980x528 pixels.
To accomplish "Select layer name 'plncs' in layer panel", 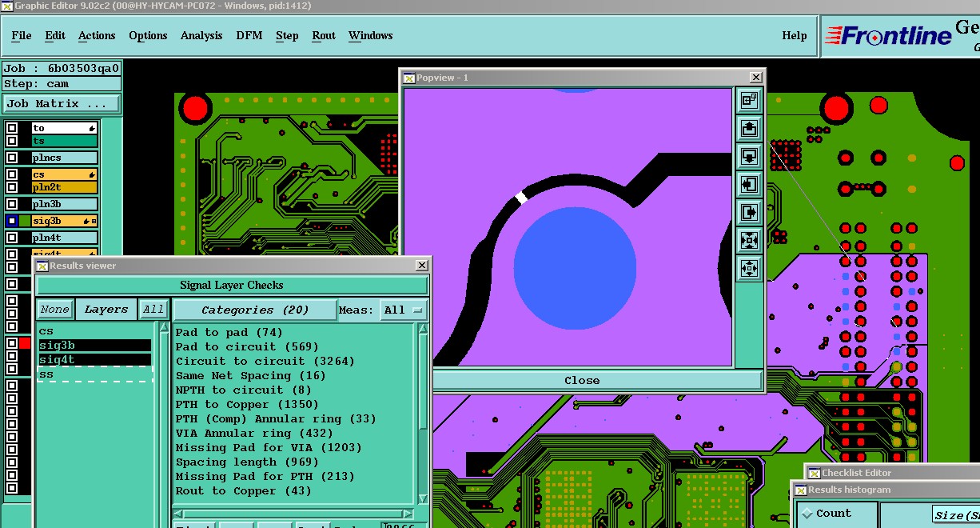I will click(64, 158).
